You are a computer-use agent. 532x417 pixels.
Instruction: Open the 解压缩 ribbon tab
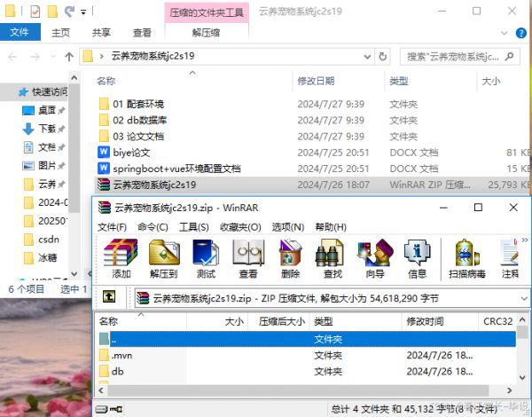pyautogui.click(x=207, y=33)
